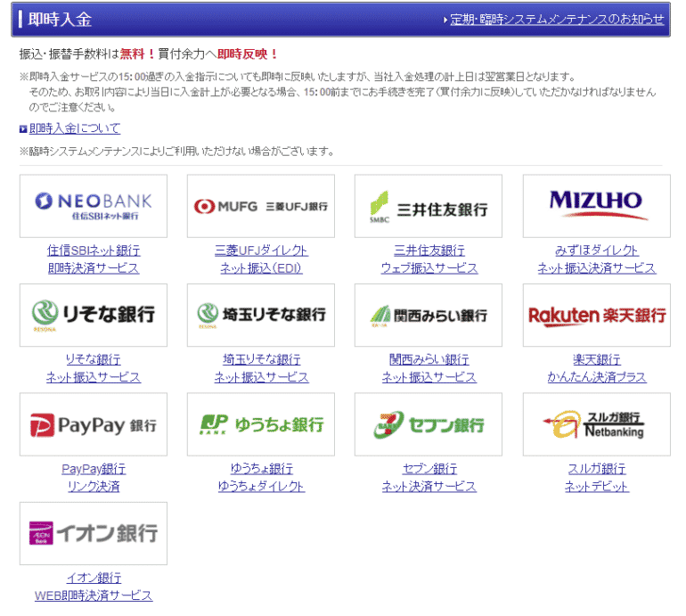Screen dimensions: 686x616
Task: Open 三井住友銀行 ウェブ振込サービス link
Action: (x=429, y=259)
